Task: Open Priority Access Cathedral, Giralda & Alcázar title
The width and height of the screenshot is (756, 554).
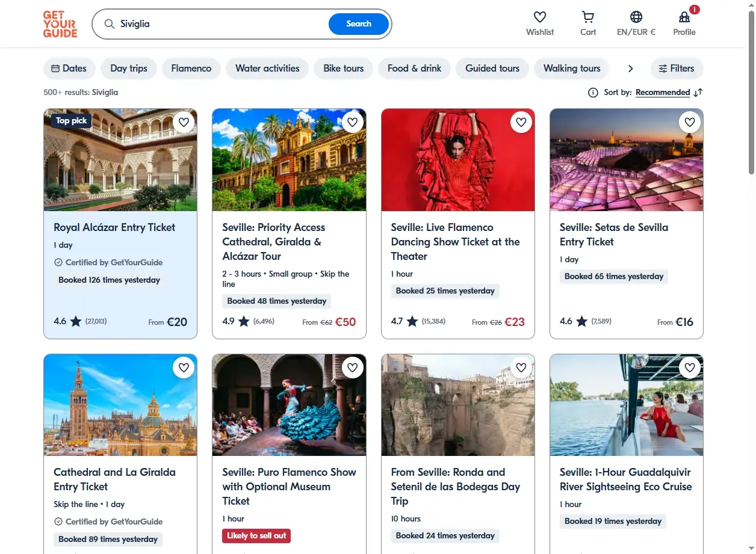Action: (x=274, y=242)
